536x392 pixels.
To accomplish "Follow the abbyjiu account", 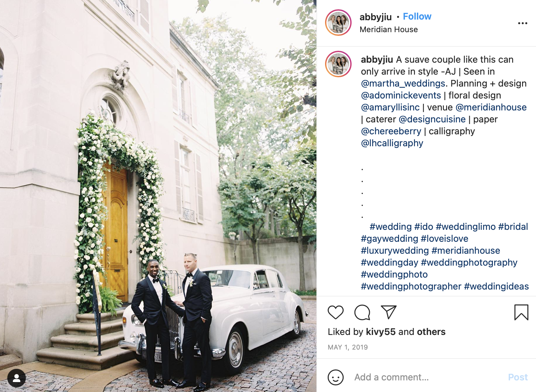I will point(417,17).
